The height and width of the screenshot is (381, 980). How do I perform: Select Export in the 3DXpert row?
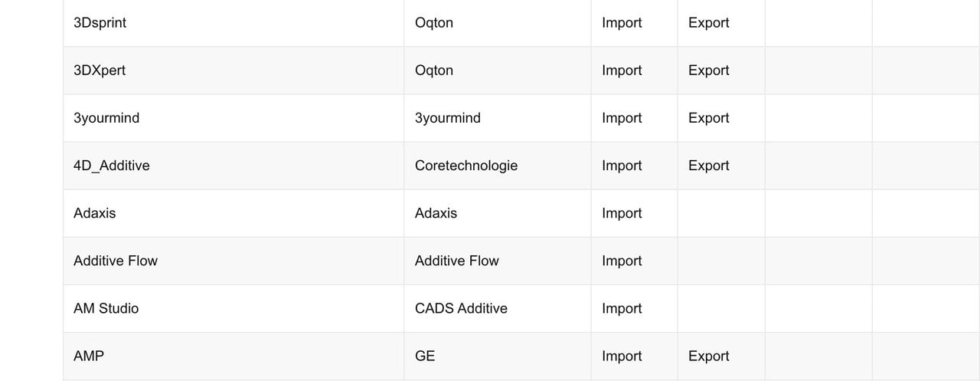pos(708,71)
